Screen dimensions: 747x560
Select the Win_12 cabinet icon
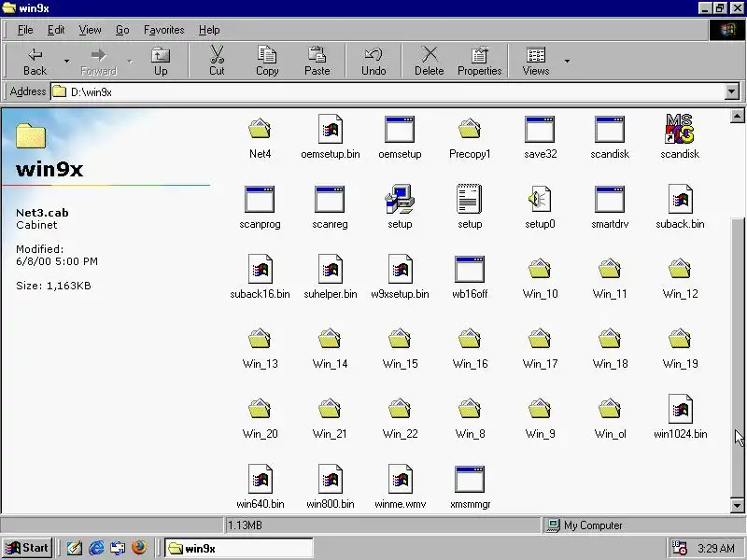(x=680, y=269)
